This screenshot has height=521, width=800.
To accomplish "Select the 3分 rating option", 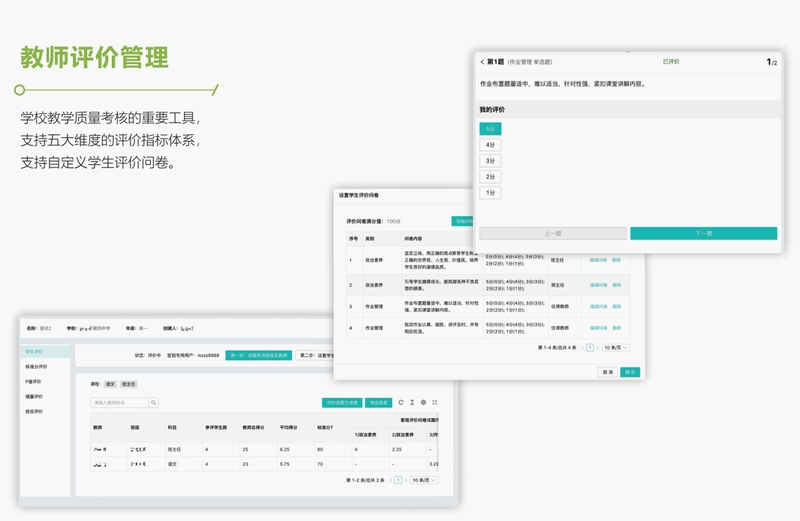I will [490, 161].
